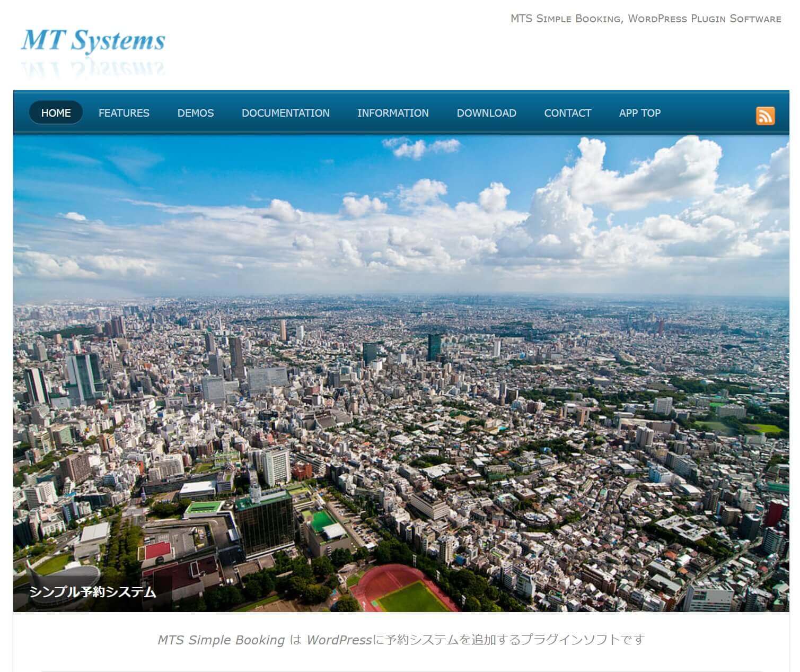Click italic 'MTS Simple Booking' in the description

[x=221, y=640]
